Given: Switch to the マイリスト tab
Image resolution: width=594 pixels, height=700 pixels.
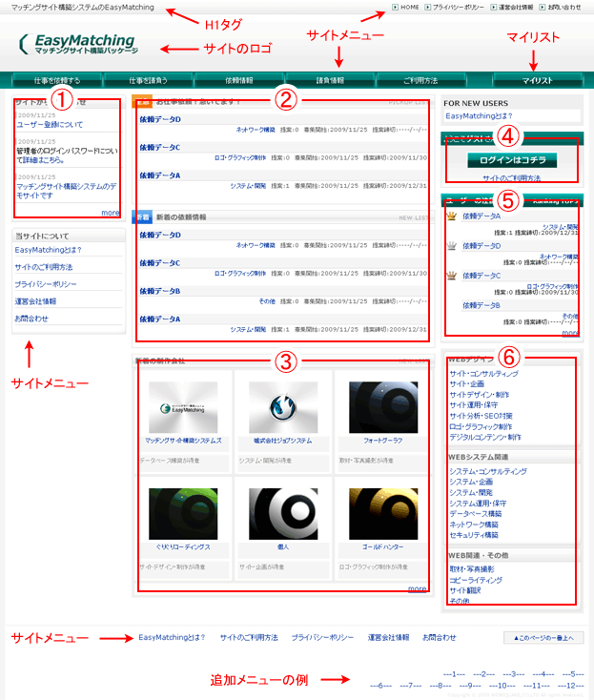Looking at the screenshot, I should [537, 81].
